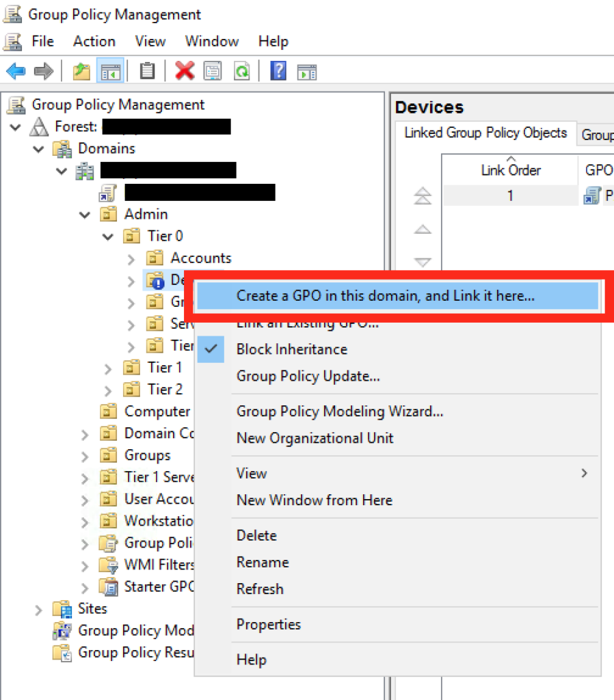Image resolution: width=614 pixels, height=700 pixels.
Task: Click the move link to top arrow
Action: [423, 197]
